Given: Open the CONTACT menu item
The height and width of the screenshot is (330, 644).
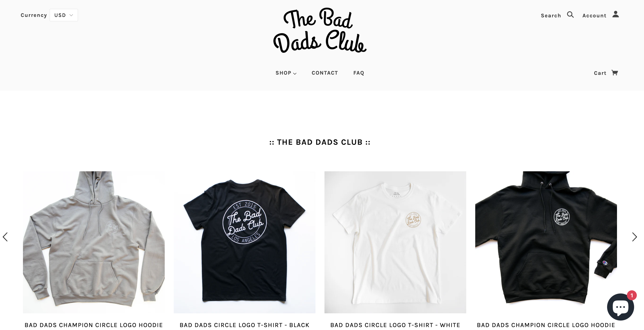Looking at the screenshot, I should (324, 73).
